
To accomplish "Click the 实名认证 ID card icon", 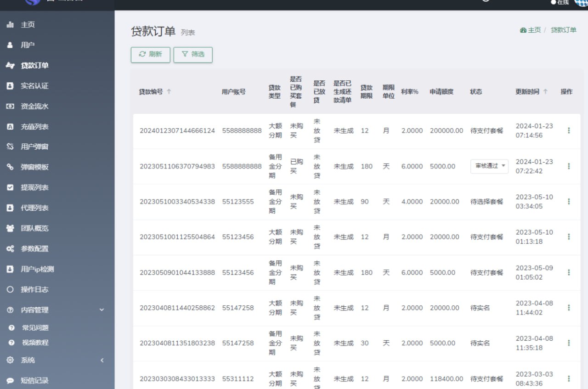I will [10, 86].
